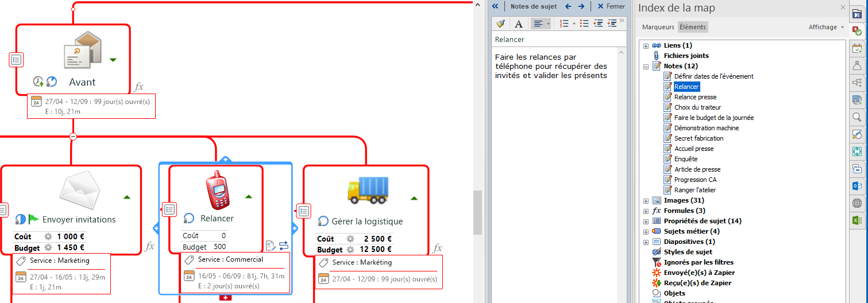Apply bulleted list formatting in notes
Image resolution: width=868 pixels, height=303 pixels.
click(584, 24)
